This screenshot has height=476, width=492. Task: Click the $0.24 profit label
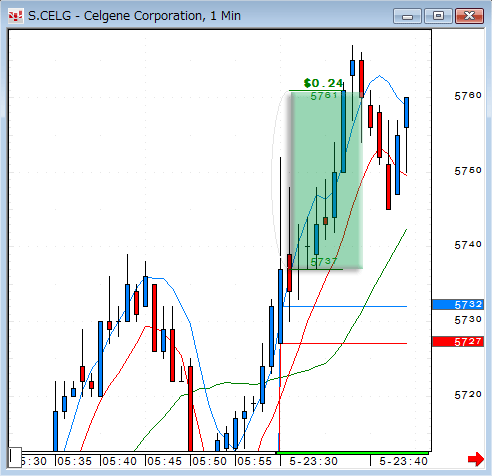pos(323,83)
